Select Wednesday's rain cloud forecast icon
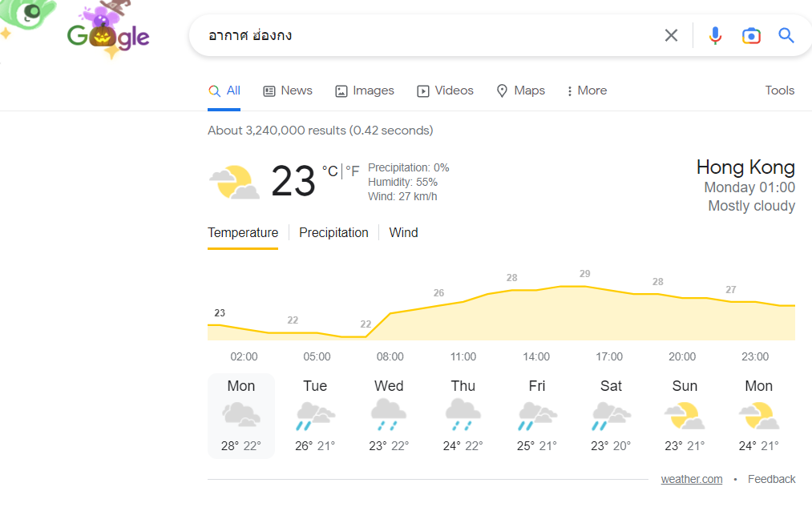 [389, 415]
